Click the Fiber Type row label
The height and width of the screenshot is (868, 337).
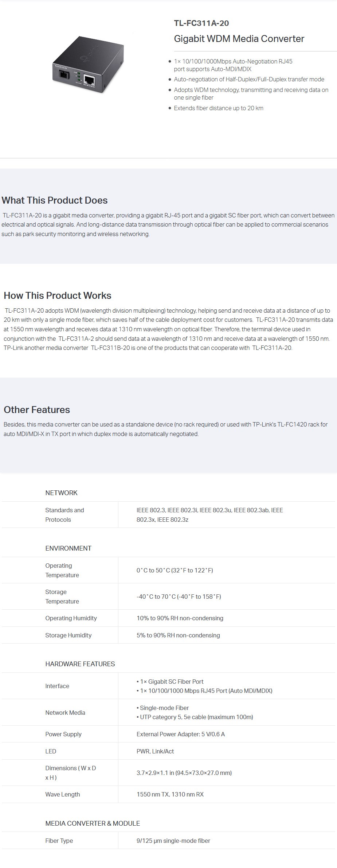[59, 841]
